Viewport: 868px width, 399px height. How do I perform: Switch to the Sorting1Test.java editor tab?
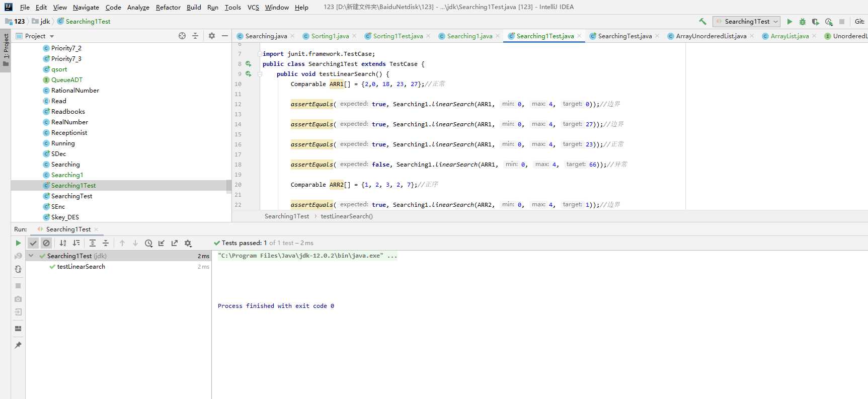pos(398,36)
